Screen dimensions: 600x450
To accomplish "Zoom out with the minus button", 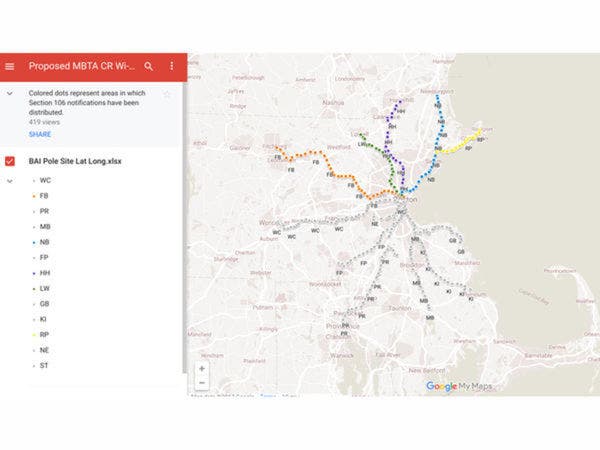I will point(202,383).
